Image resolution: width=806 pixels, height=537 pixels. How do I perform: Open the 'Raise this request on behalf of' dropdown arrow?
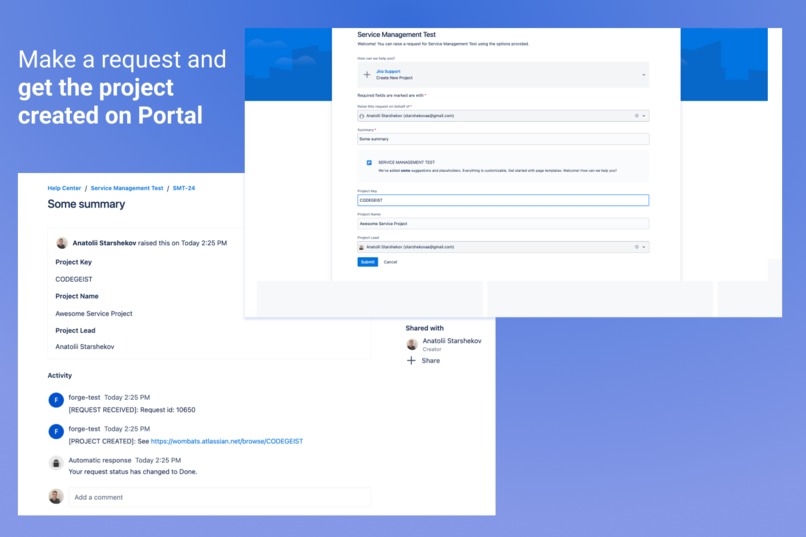tap(644, 116)
